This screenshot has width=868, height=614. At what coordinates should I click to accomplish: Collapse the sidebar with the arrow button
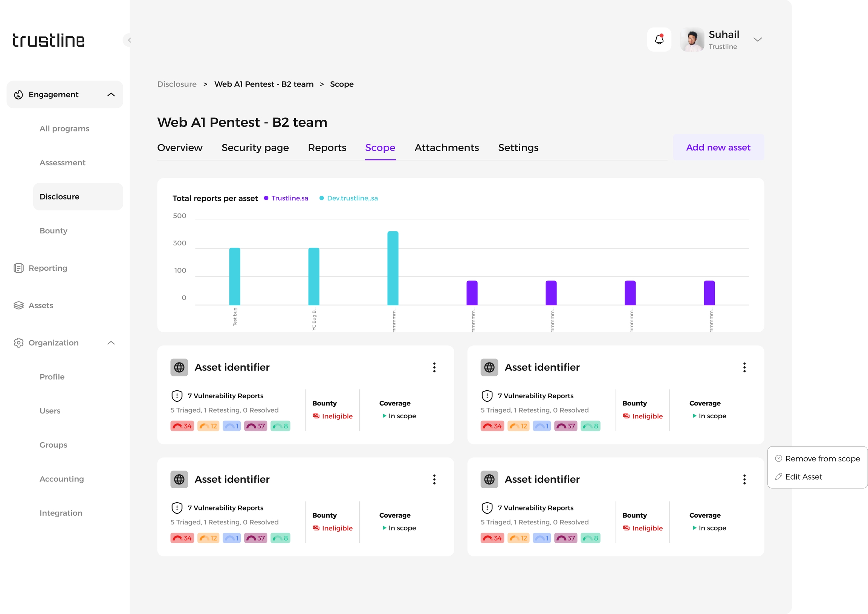click(129, 40)
